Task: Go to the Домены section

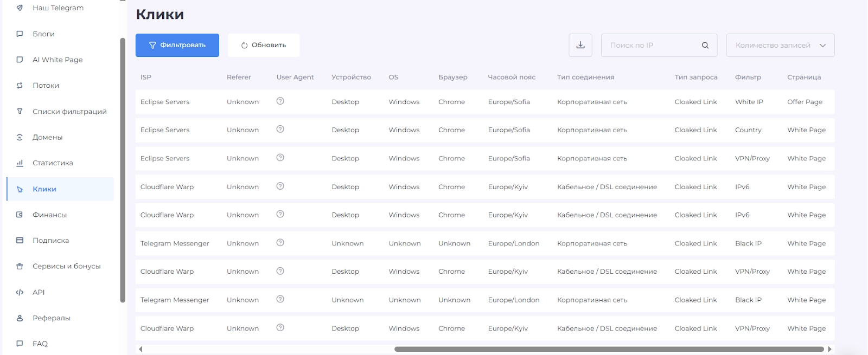Action: click(x=47, y=137)
